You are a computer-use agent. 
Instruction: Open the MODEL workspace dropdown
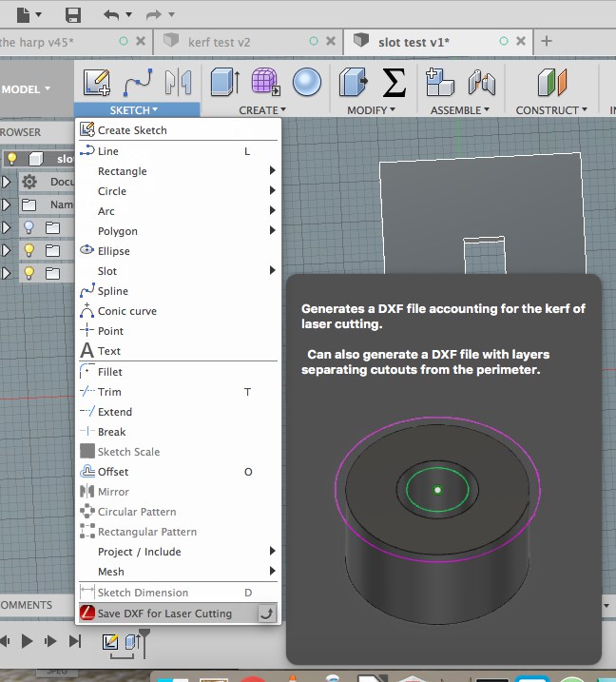coord(26,89)
